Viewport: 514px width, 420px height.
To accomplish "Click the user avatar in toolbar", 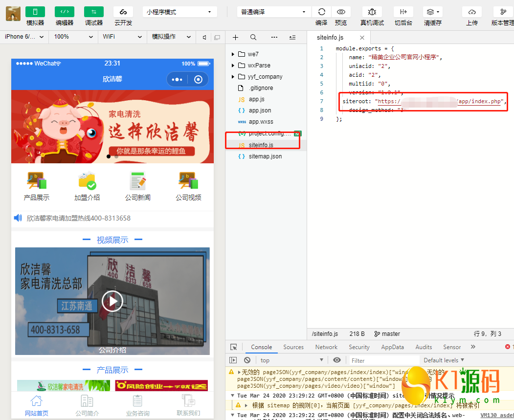I will tap(13, 13).
